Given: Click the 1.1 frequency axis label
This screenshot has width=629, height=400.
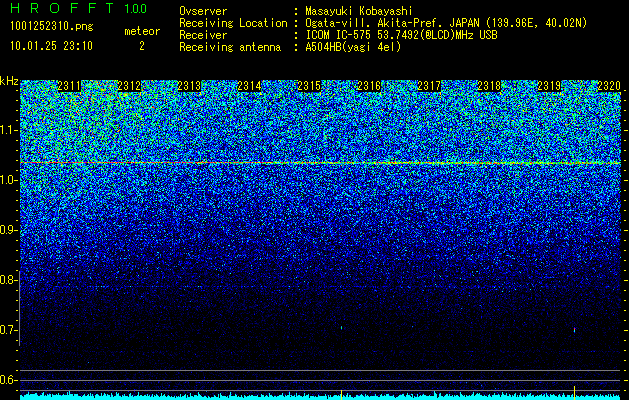Looking at the screenshot, I should [x=9, y=130].
